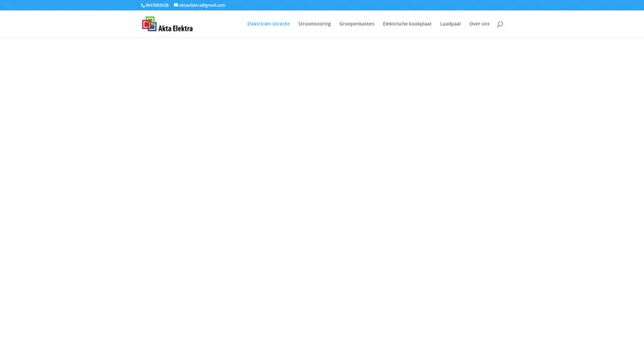Open Groepenkasten menu item
Image resolution: width=644 pixels, height=362 pixels.
coord(357,24)
